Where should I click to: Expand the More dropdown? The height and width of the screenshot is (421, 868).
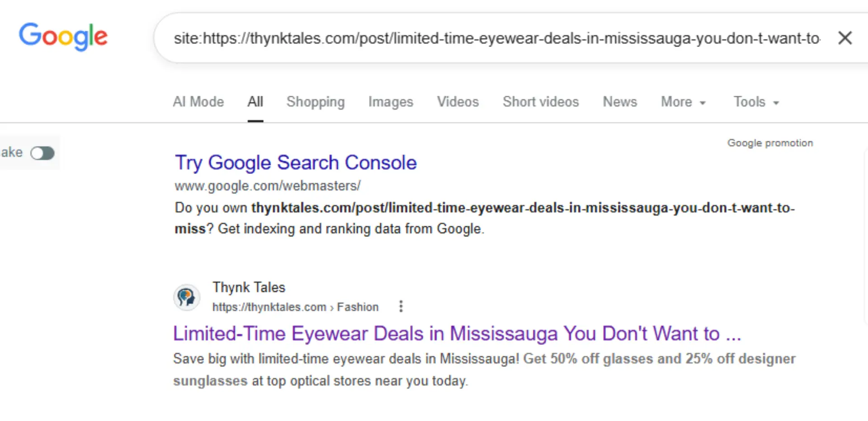pos(683,102)
